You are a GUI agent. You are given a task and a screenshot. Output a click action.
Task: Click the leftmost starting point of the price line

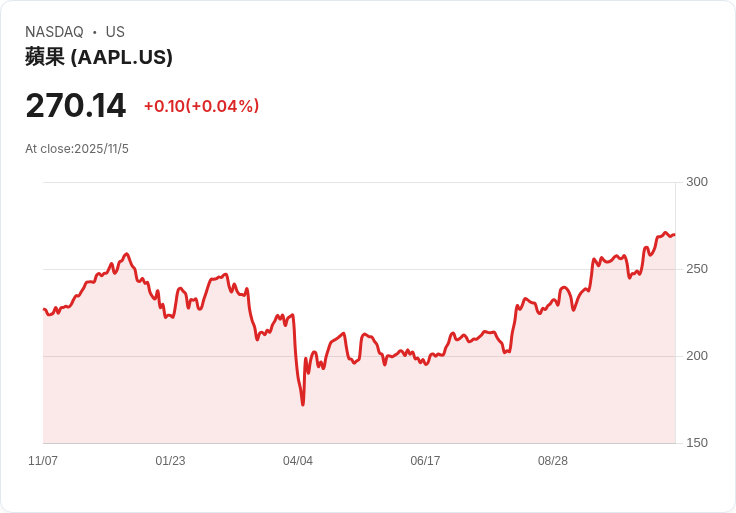[44, 309]
